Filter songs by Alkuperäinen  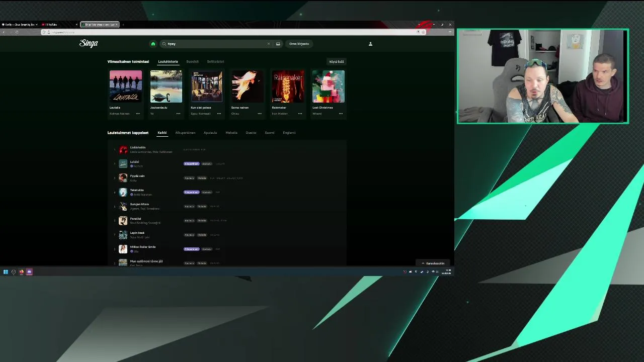tap(185, 133)
